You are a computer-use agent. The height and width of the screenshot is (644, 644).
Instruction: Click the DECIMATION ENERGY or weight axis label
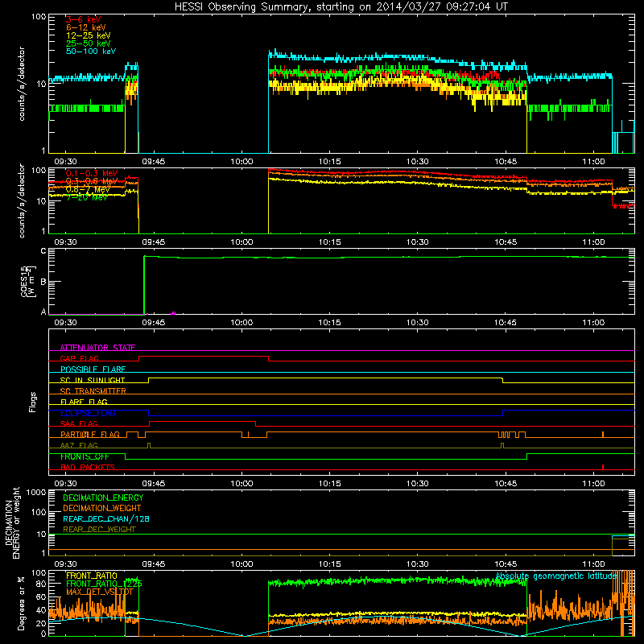[x=13, y=522]
